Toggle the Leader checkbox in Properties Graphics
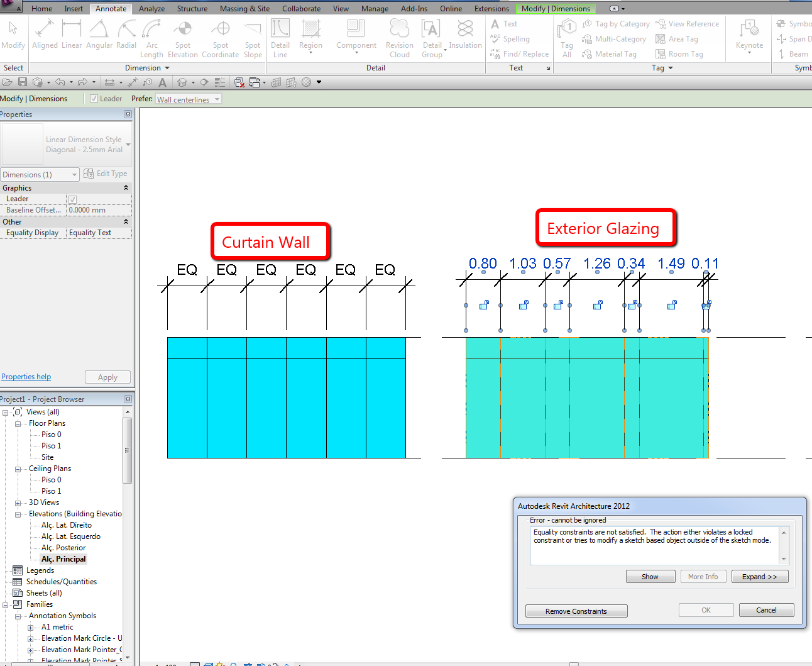812x666 pixels. pos(72,199)
